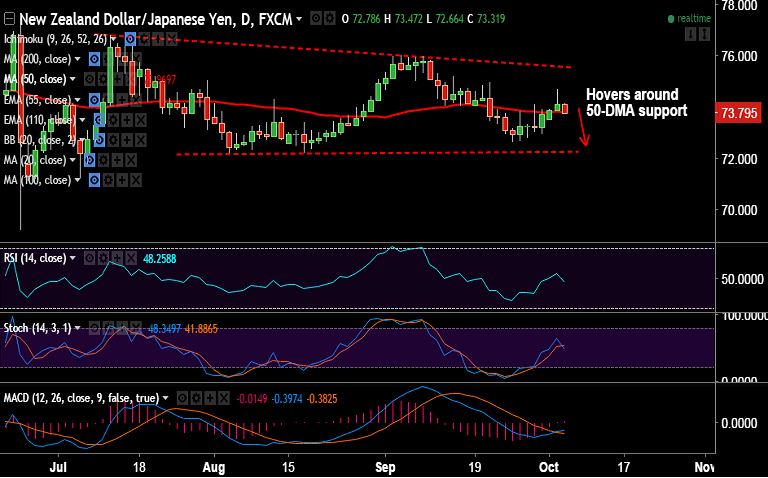Show MA (50, close) using its eye icon

pyautogui.click(x=90, y=79)
